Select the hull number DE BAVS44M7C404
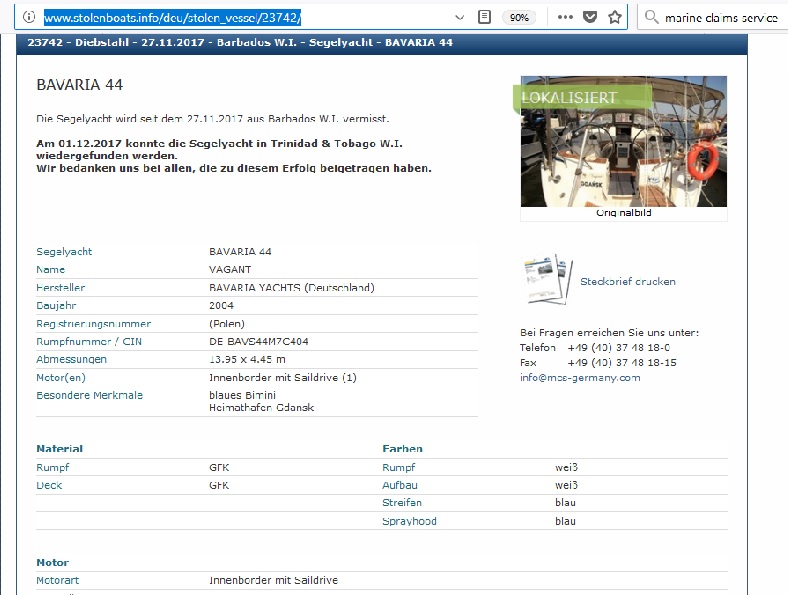This screenshot has height=595, width=788. click(x=259, y=341)
